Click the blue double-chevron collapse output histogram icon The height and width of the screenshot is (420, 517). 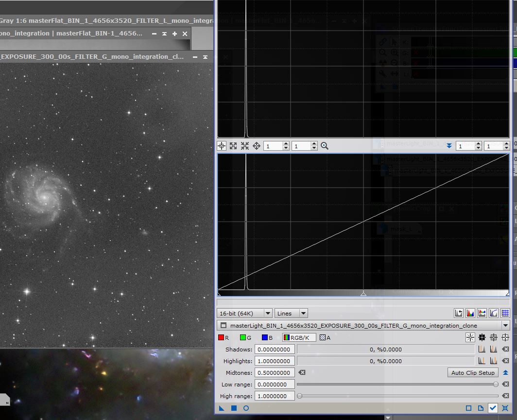coord(449,146)
